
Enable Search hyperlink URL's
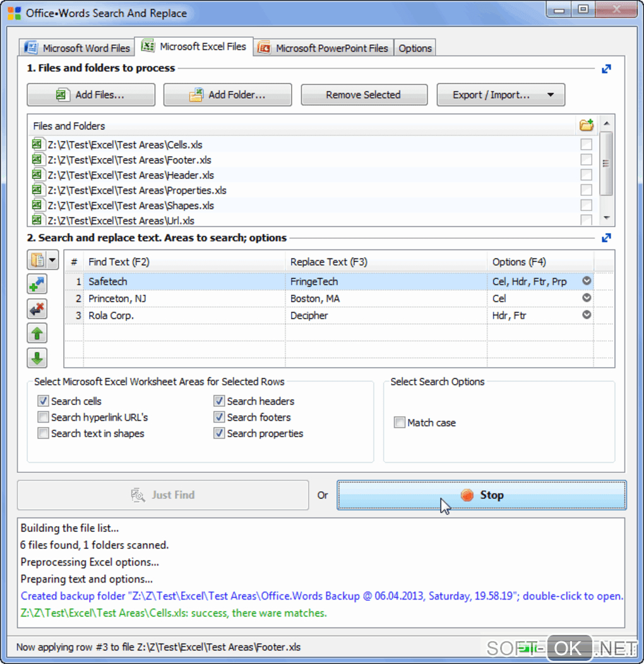(43, 417)
